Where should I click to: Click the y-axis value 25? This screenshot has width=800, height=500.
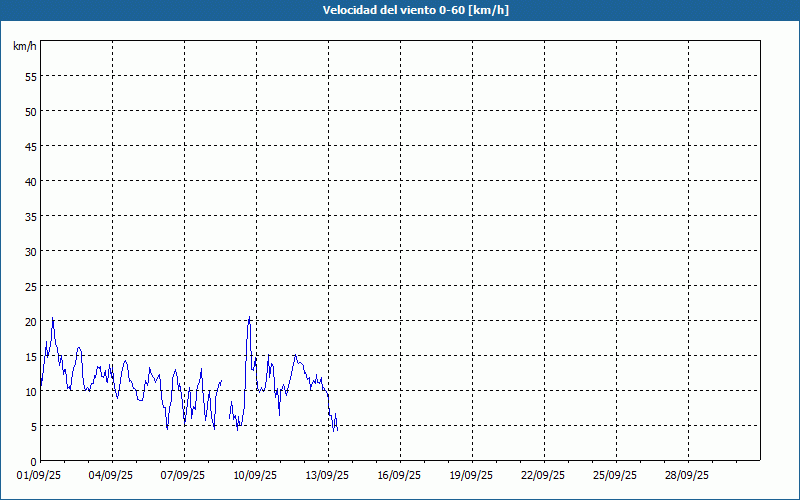31,287
